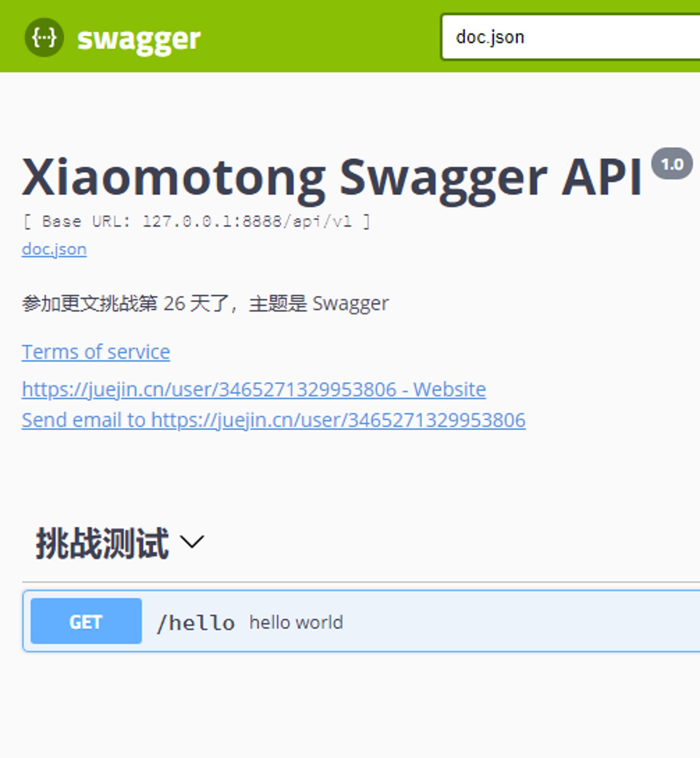Screen dimensions: 700x758
Task: Click the hello world endpoint summary
Action: tap(296, 622)
